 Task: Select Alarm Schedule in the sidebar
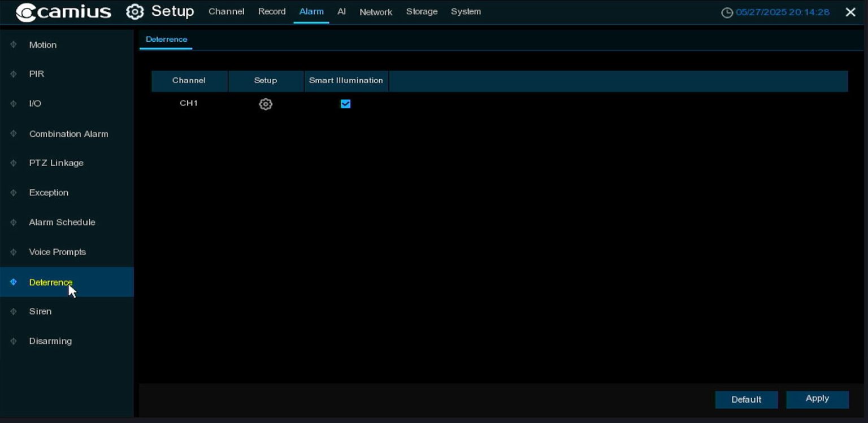point(62,222)
